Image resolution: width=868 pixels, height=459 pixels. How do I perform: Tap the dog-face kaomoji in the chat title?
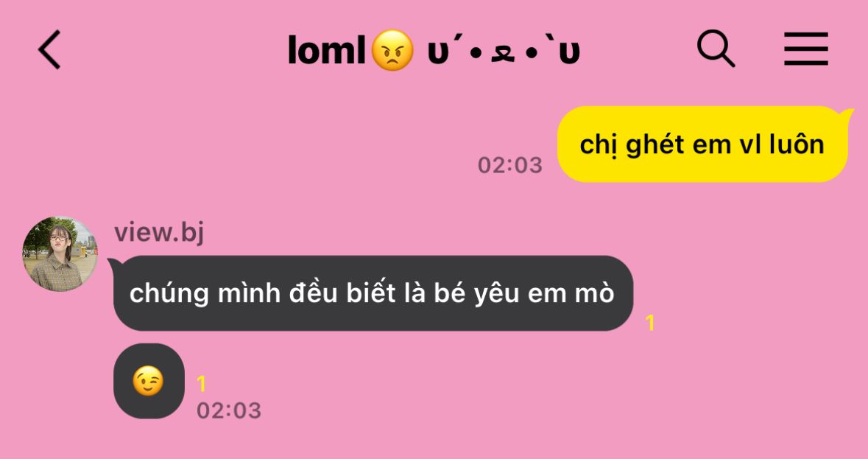(x=504, y=52)
